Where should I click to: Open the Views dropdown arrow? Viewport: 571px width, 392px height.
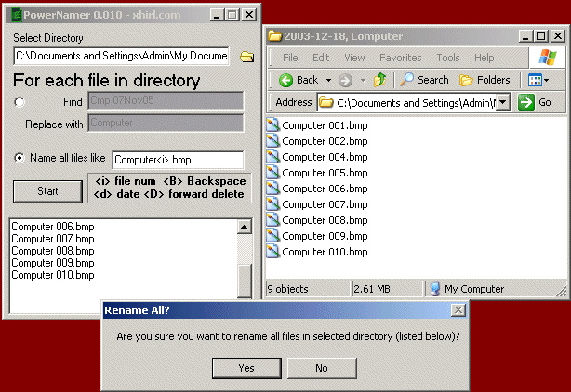[x=548, y=80]
